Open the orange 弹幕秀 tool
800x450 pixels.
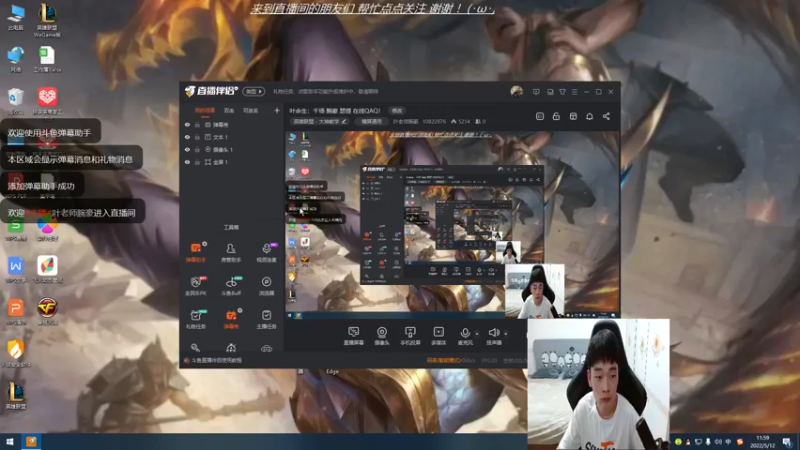pyautogui.click(x=231, y=319)
